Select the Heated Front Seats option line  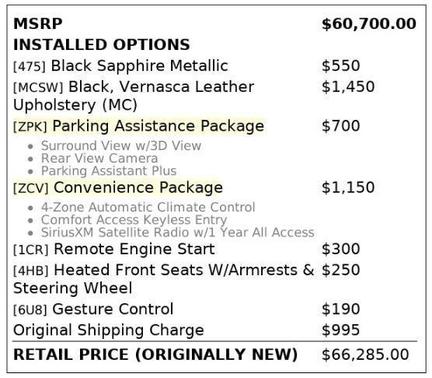coord(163,279)
